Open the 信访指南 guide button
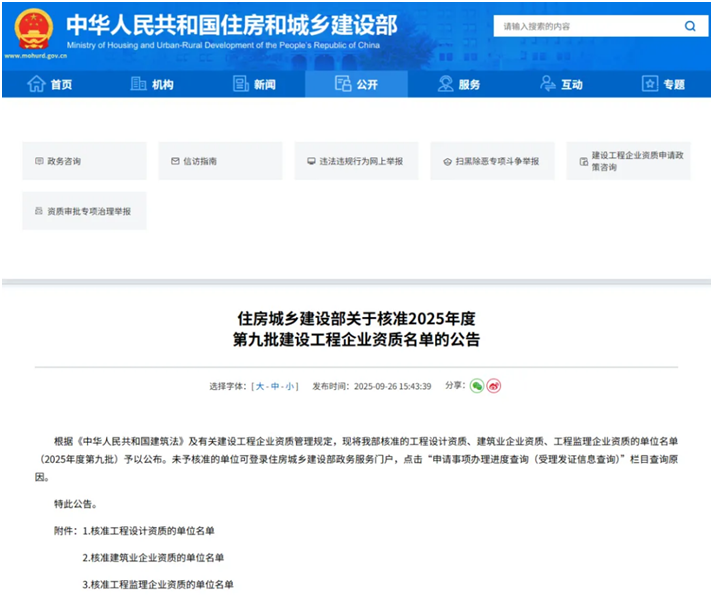Image resolution: width=713 pixels, height=602 pixels. 220,161
